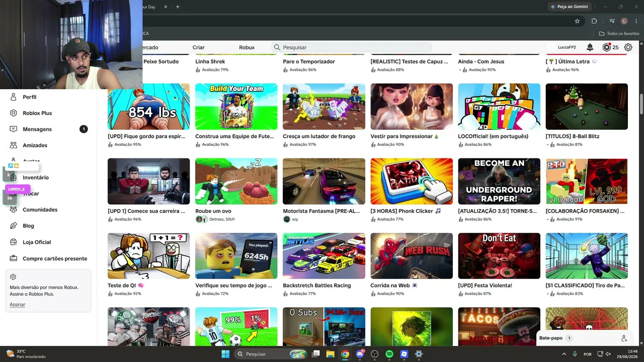Open Compre cartões presente link
This screenshot has height=362, width=644.
(55, 258)
